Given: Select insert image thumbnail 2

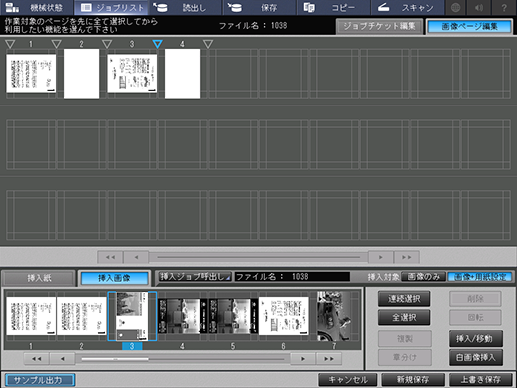Looking at the screenshot, I should [x=81, y=316].
